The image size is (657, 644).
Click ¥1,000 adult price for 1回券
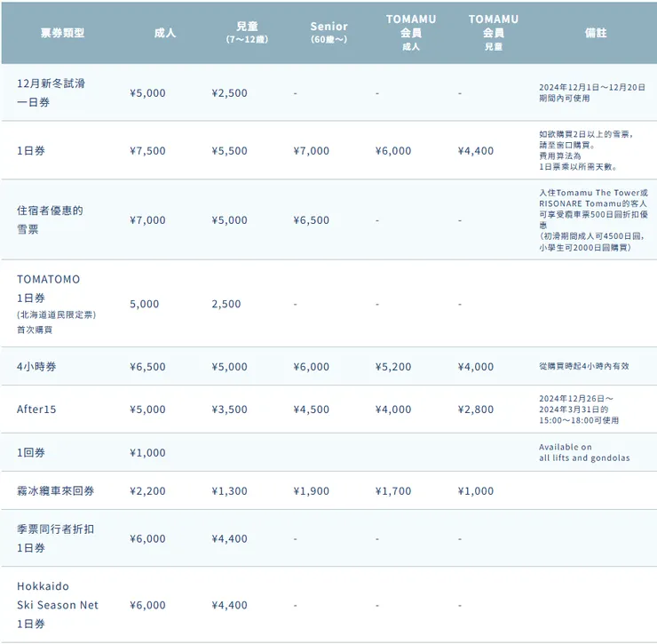pyautogui.click(x=147, y=453)
